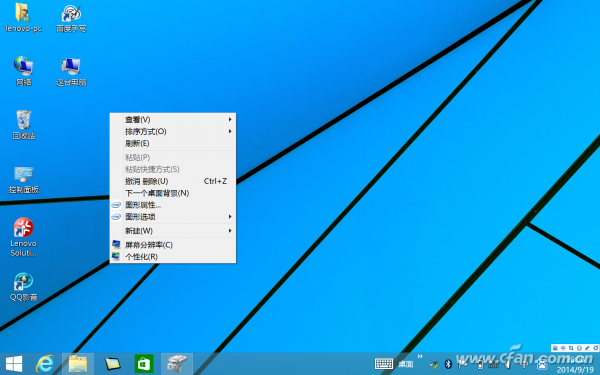
Task: Click the Intel icon next to 图形属性
Action: (x=116, y=205)
